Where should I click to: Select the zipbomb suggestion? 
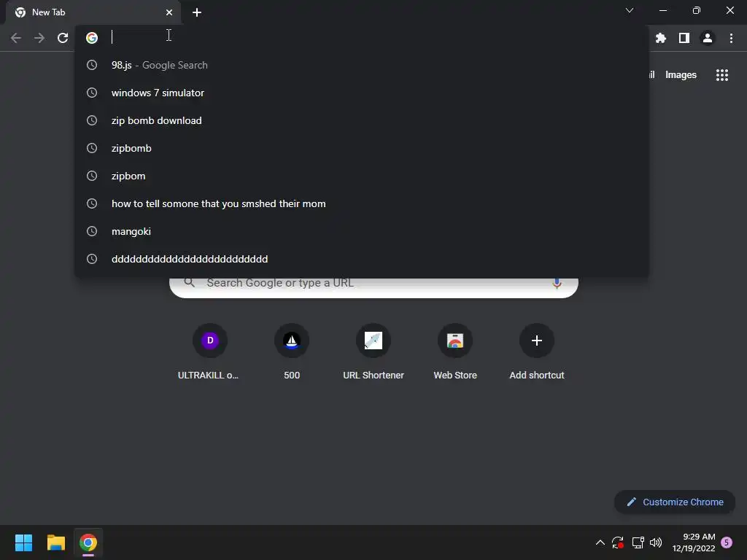click(x=362, y=148)
